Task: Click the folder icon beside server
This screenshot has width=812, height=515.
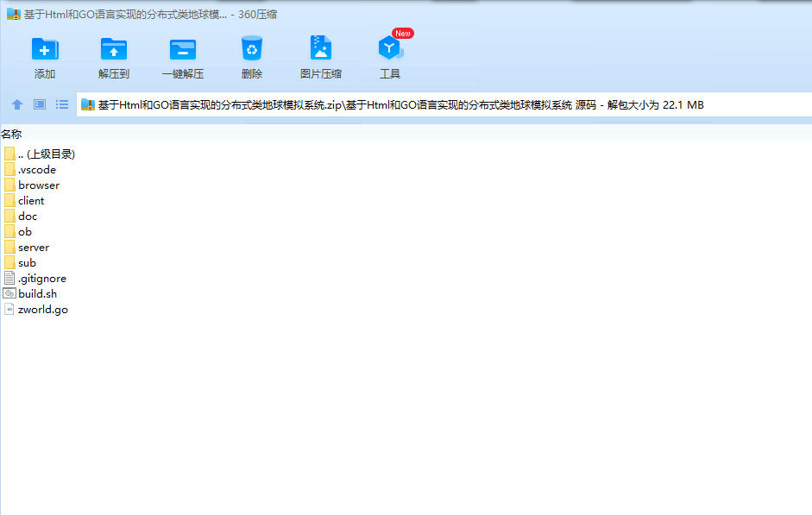Action: tap(9, 247)
